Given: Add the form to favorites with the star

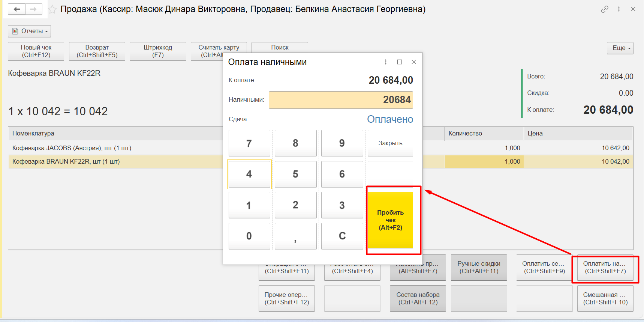Looking at the screenshot, I should (x=52, y=9).
